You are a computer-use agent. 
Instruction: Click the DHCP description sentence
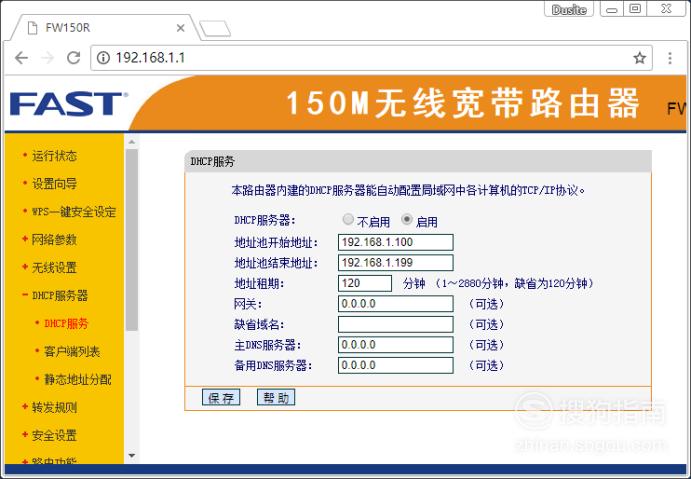coord(408,190)
